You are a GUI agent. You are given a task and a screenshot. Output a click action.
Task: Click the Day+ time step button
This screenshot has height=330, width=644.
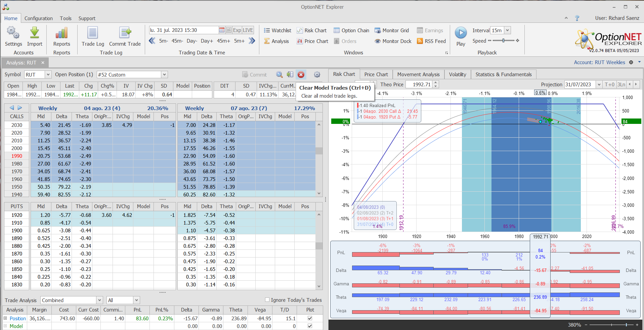207,41
